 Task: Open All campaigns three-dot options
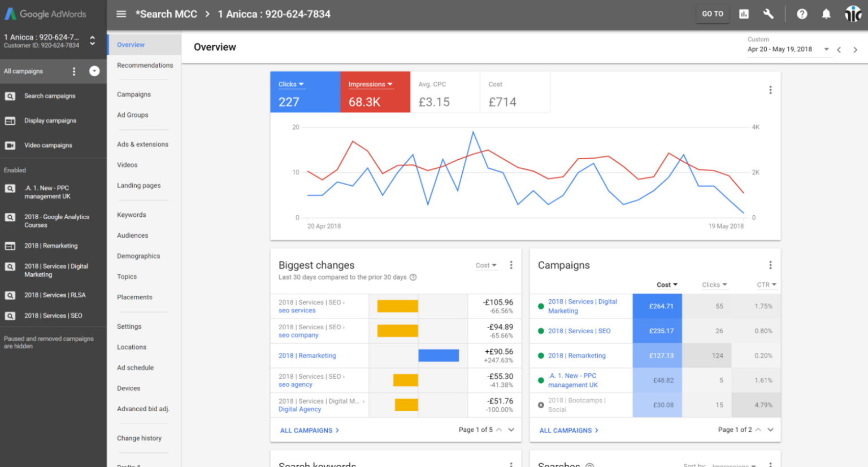(74, 71)
